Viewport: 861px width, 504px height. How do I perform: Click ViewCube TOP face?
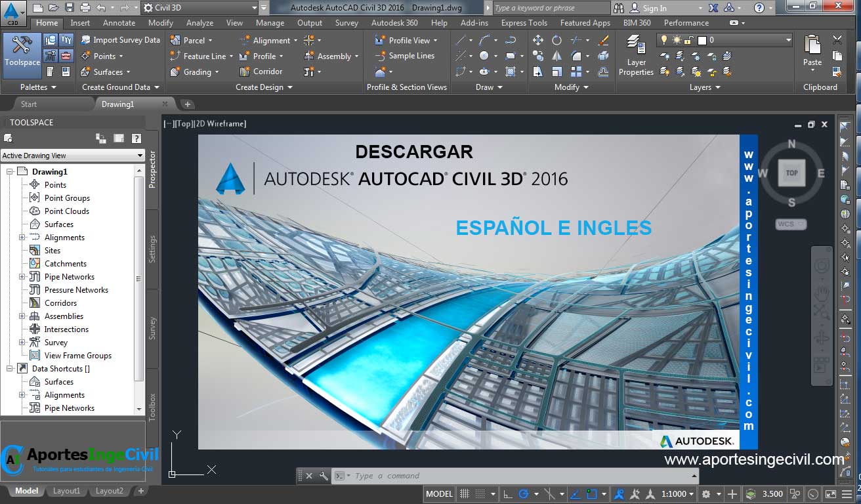tap(791, 173)
